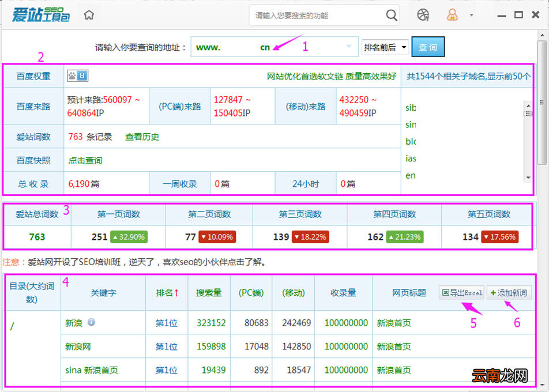The image size is (549, 392).
Task: Click the Baidu weight 8 badge
Action: (78, 76)
